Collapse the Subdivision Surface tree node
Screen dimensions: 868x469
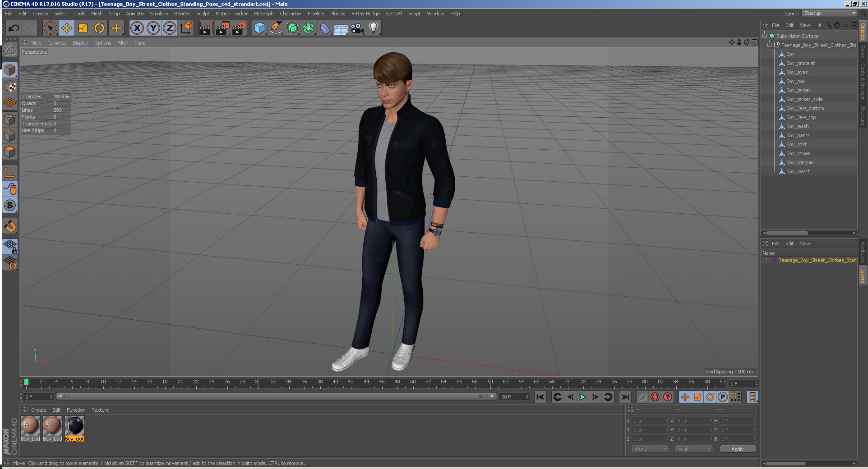[x=765, y=36]
